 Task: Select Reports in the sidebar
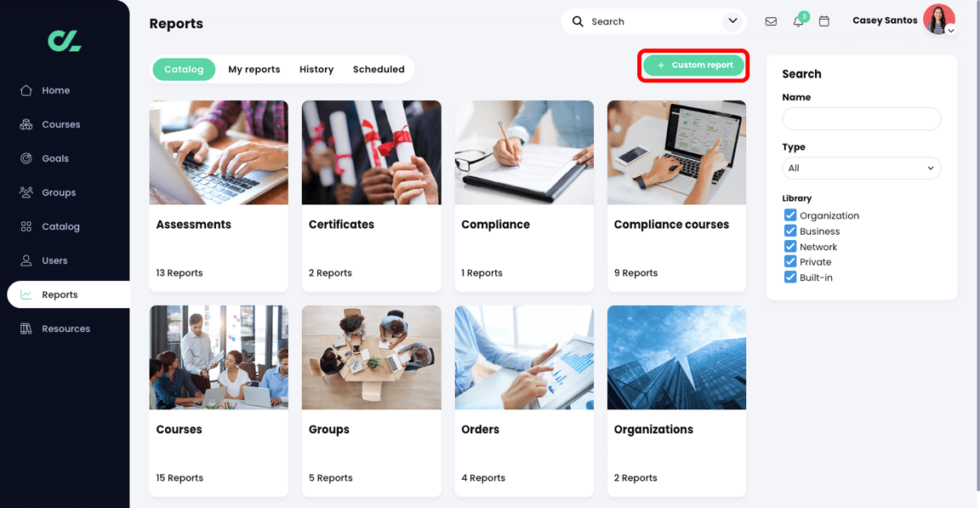coord(68,294)
